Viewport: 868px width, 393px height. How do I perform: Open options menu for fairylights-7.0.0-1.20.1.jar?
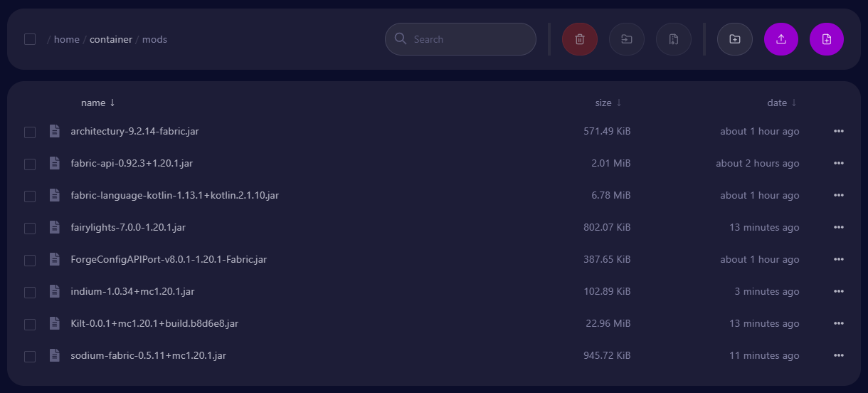pyautogui.click(x=839, y=227)
